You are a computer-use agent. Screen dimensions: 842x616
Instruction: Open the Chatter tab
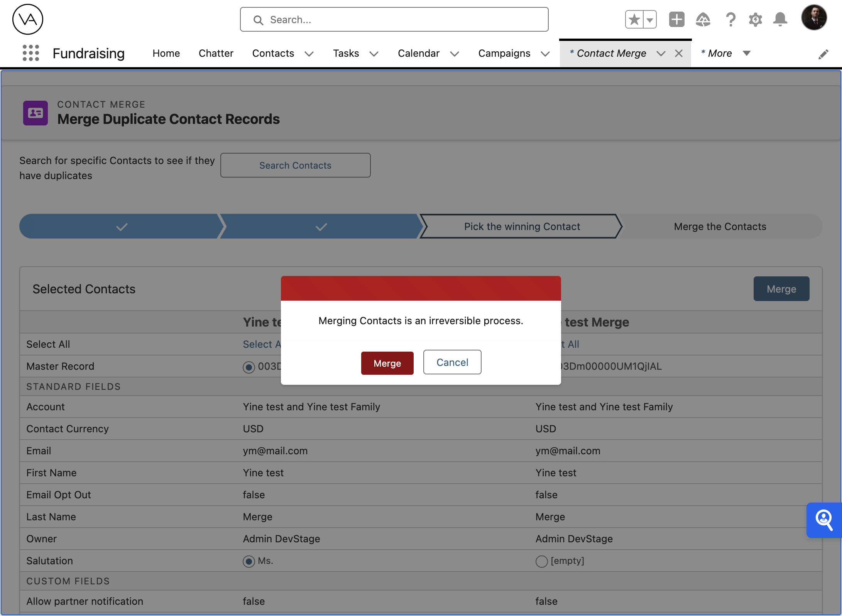click(216, 53)
